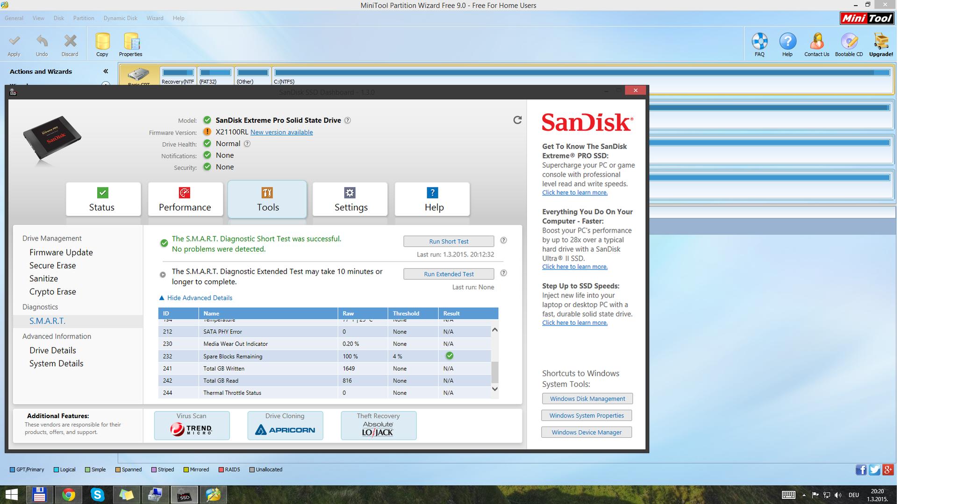Viewport: 980px width, 504px height.
Task: Switch to SanDisk SSD taskbar icon
Action: click(184, 495)
